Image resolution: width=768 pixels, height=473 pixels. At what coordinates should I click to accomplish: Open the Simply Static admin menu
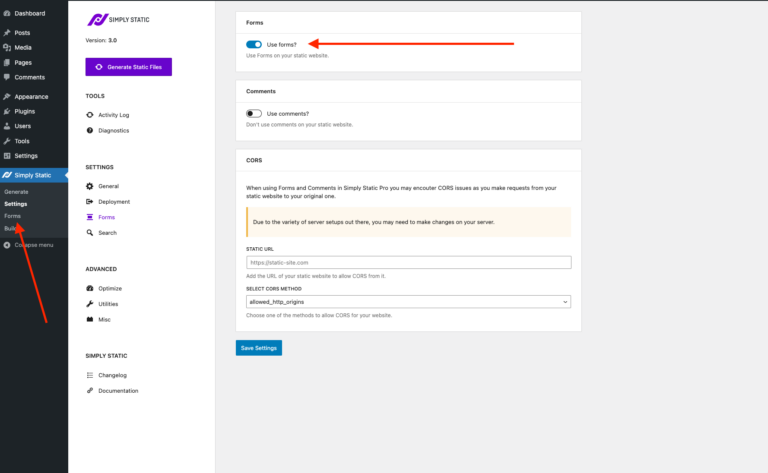[32, 176]
